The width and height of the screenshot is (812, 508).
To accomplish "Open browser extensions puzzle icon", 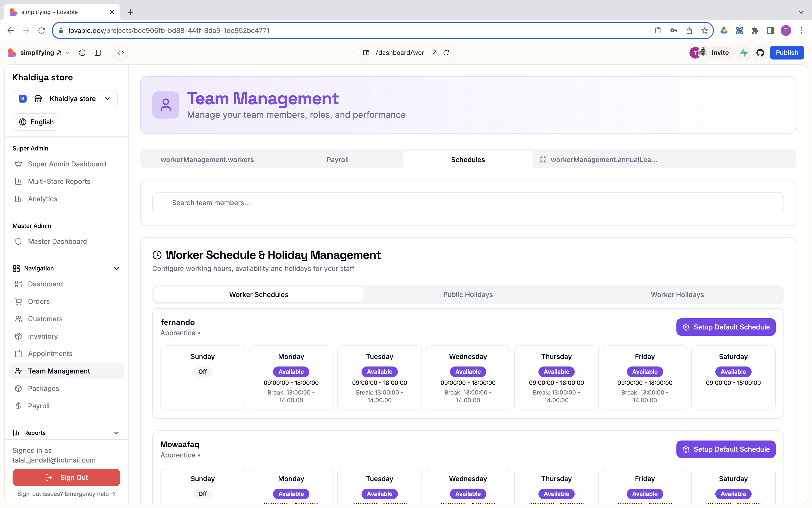I will click(755, 30).
